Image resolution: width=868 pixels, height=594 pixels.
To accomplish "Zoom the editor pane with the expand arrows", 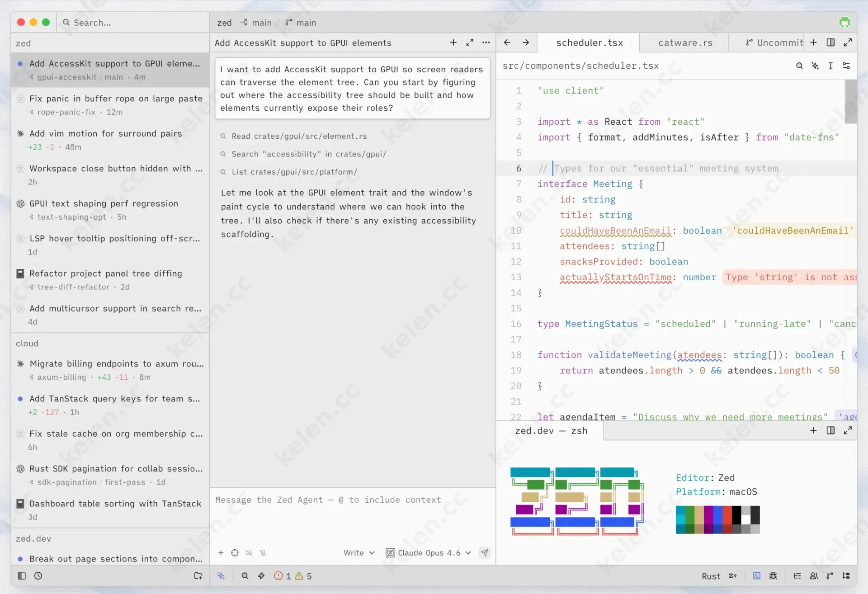I will click(x=848, y=42).
